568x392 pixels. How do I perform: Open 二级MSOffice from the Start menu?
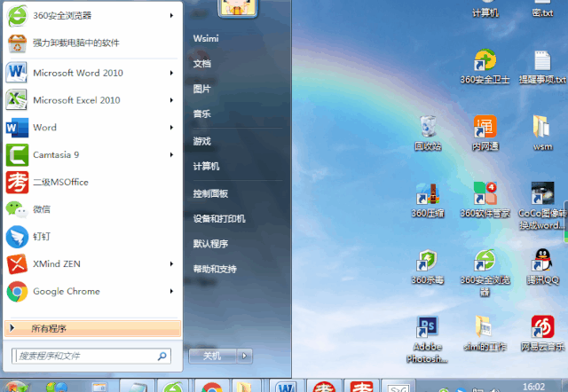(x=91, y=182)
